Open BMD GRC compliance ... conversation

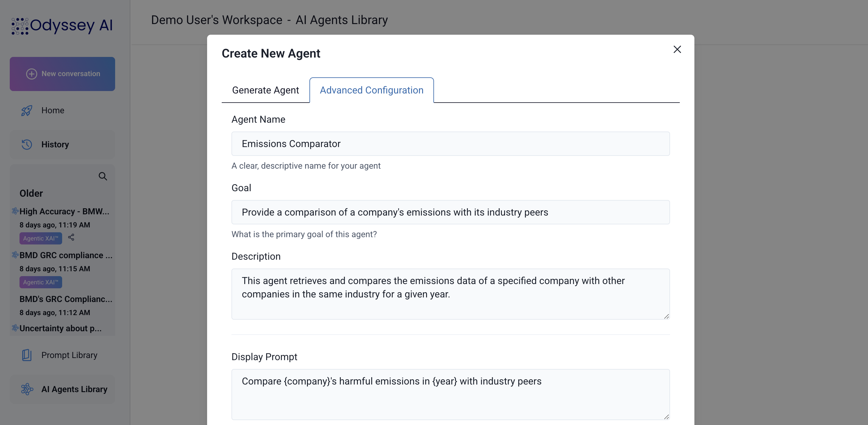coord(66,255)
